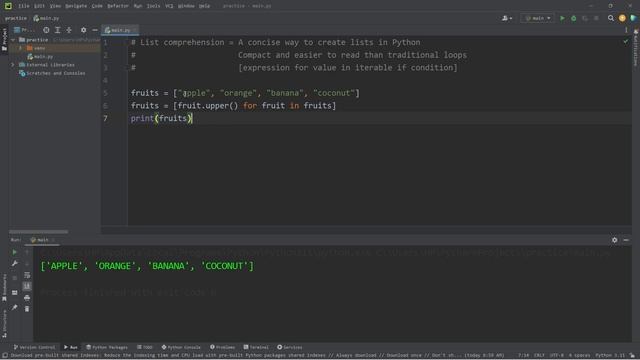This screenshot has height=360, width=640.
Task: Click the Run with Coverage toolbar icon
Action: point(585,18)
